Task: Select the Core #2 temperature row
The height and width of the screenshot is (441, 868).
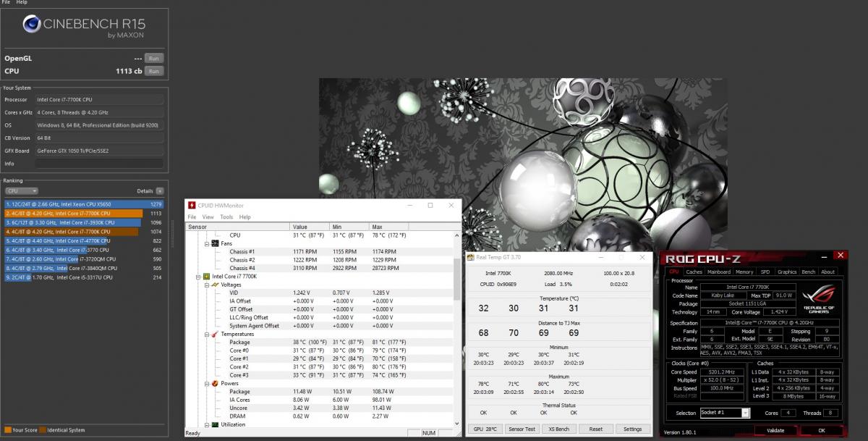Action: click(320, 366)
